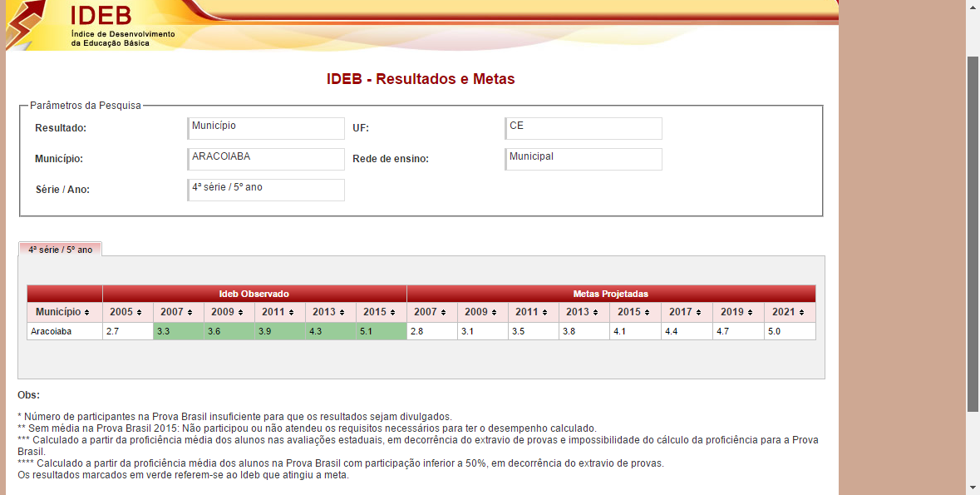This screenshot has height=495, width=980.
Task: Sort by 2019 Metas Projetadas column
Action: coord(738,312)
